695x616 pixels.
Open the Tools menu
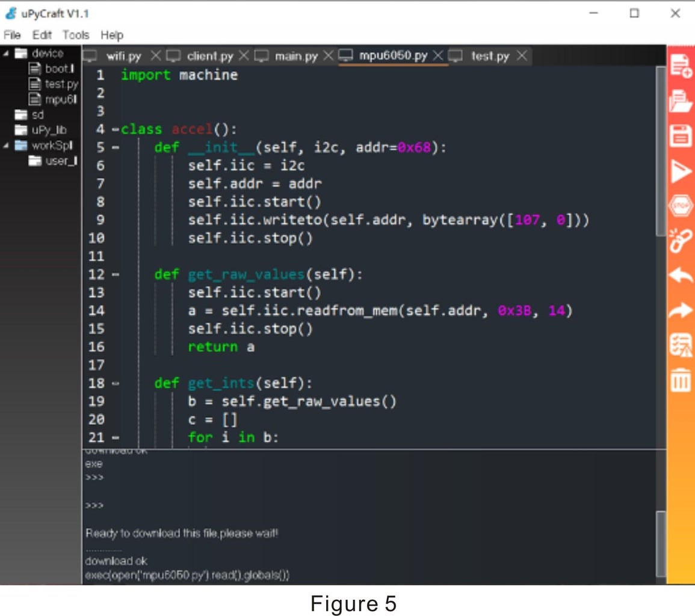click(75, 35)
